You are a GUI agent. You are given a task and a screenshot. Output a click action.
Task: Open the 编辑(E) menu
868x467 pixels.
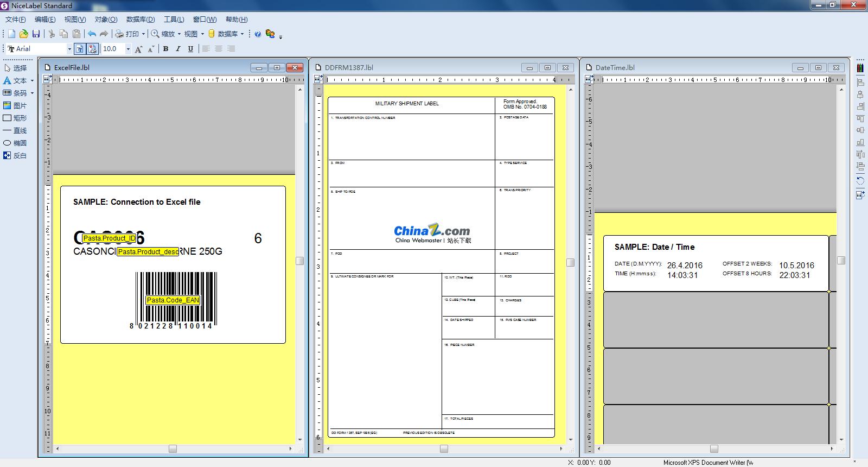[45, 20]
